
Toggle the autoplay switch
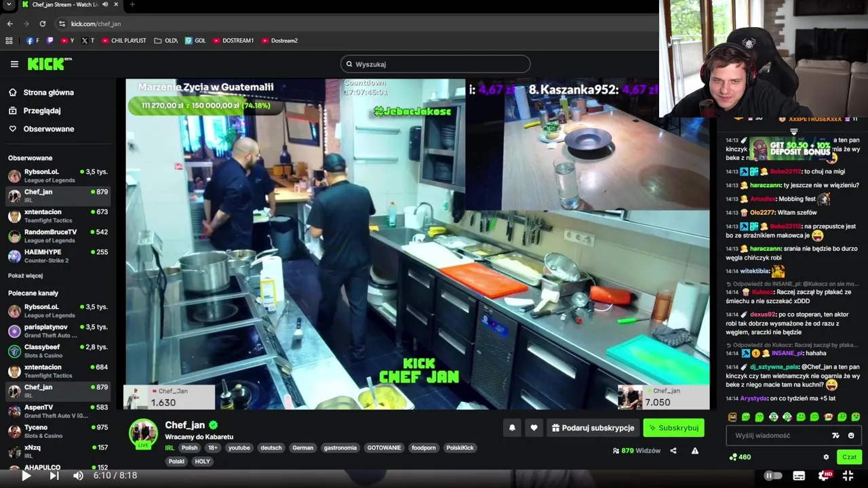(x=773, y=476)
